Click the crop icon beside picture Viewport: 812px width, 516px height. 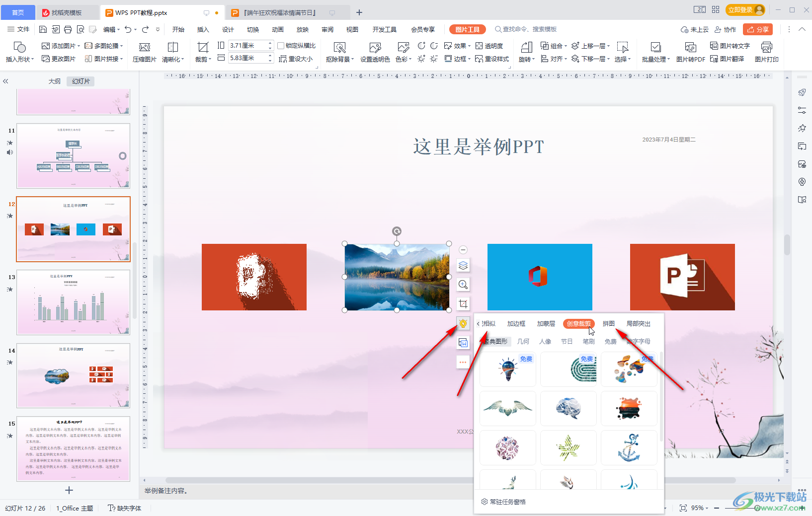(463, 304)
